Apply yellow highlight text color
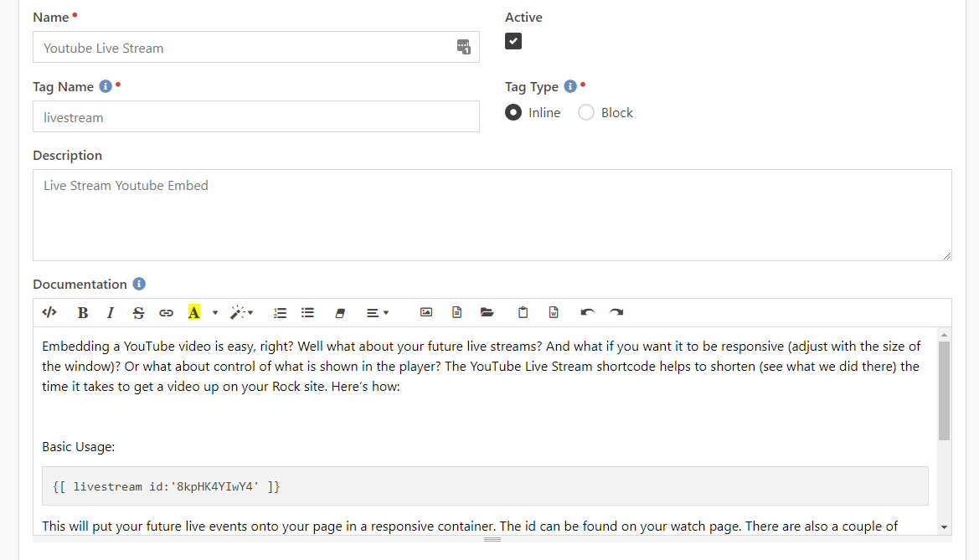979x560 pixels. (194, 313)
